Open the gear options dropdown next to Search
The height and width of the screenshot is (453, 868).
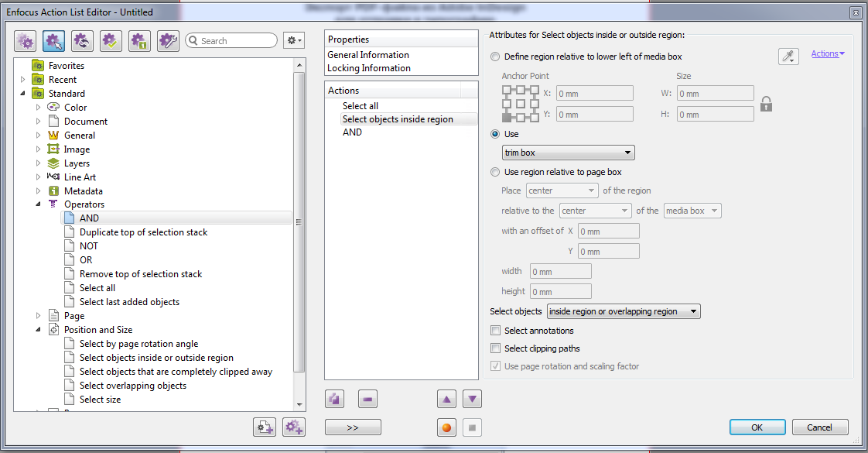[x=294, y=40]
